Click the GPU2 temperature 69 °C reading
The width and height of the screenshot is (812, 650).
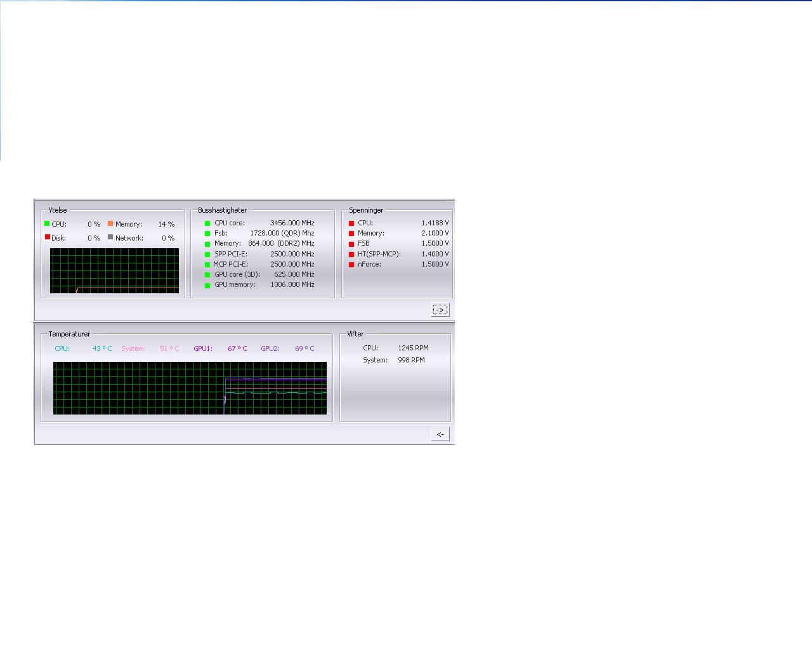(x=304, y=348)
